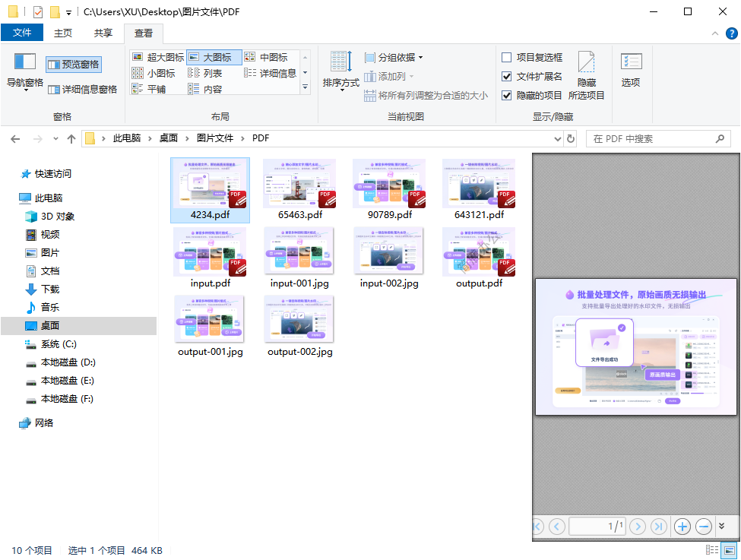Go to next page in preview
Screen dimensions: 741x560
coord(638,527)
